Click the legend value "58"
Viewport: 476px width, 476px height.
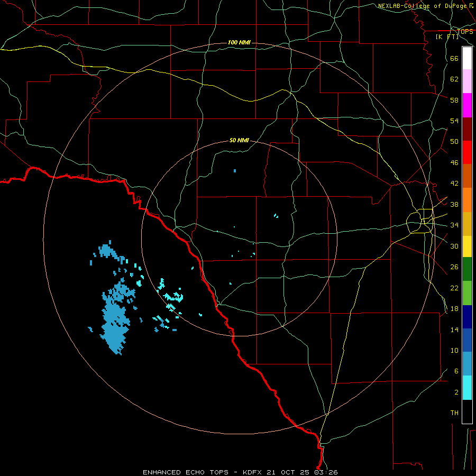coord(454,100)
